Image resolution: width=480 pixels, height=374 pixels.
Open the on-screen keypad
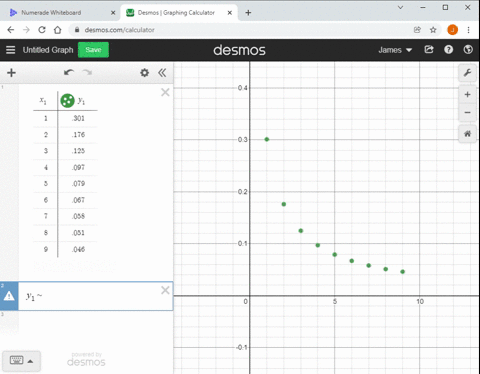(x=16, y=360)
